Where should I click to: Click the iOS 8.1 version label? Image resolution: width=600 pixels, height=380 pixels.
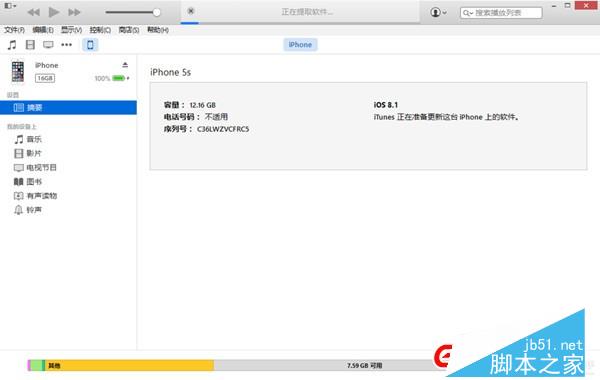(x=386, y=105)
